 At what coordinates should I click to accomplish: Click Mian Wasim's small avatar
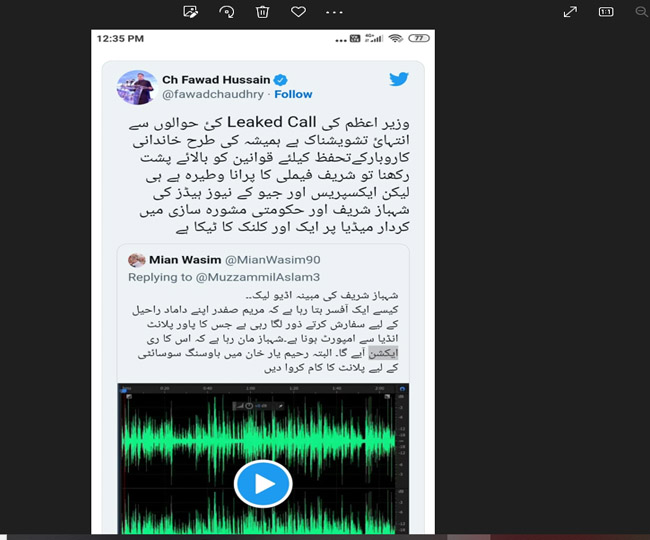coord(136,260)
